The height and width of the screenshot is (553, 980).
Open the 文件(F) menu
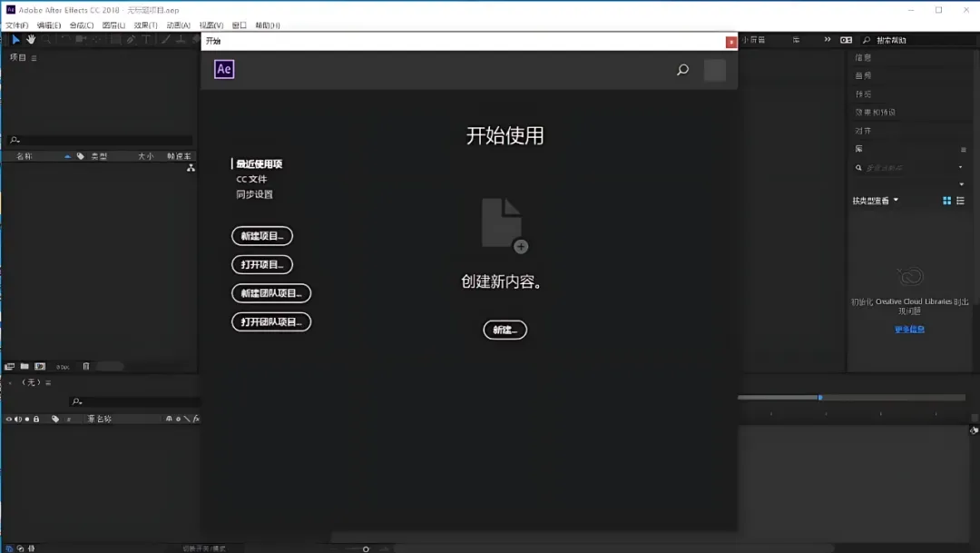[x=17, y=25]
